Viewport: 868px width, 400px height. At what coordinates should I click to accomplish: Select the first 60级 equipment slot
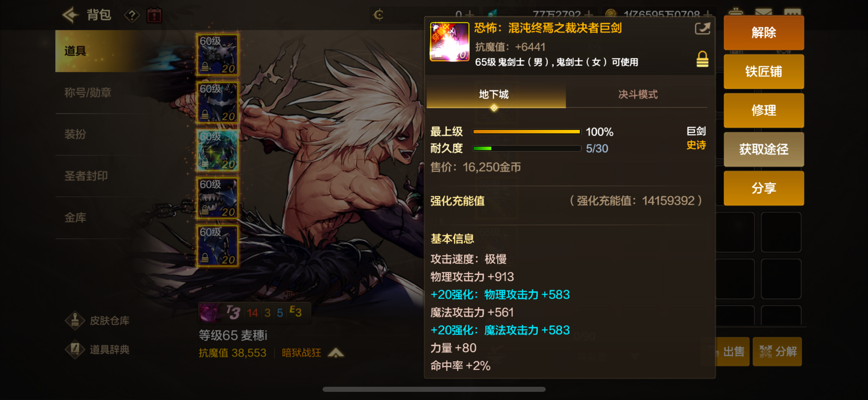(x=217, y=54)
